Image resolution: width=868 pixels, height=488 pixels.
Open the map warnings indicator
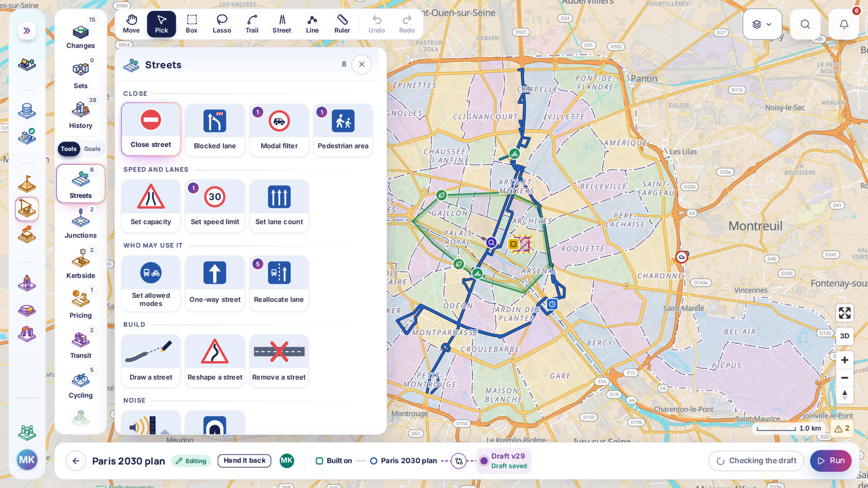842,428
